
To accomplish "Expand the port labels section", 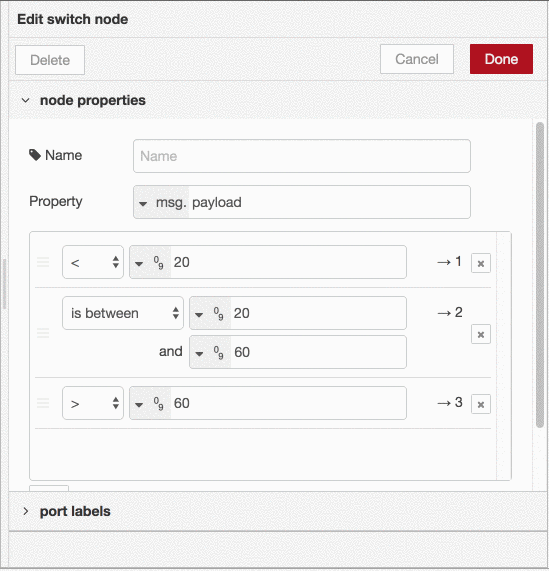I will 25,511.
